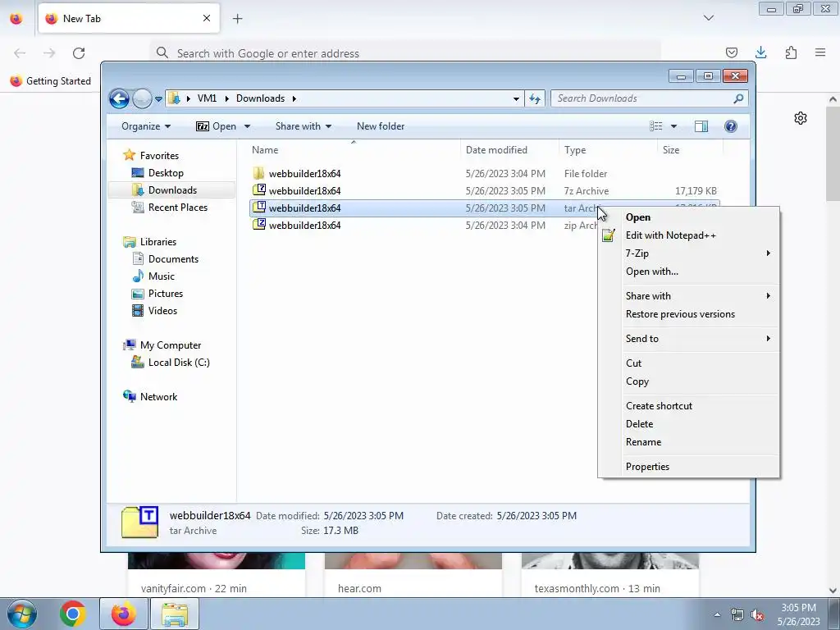Open Videos library

(162, 311)
